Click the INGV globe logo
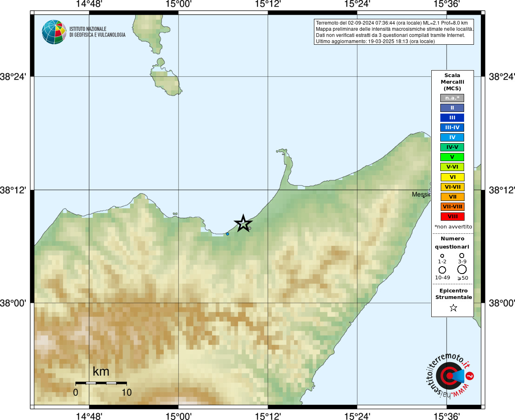Screen dimensions: 515x420 [x=54, y=32]
